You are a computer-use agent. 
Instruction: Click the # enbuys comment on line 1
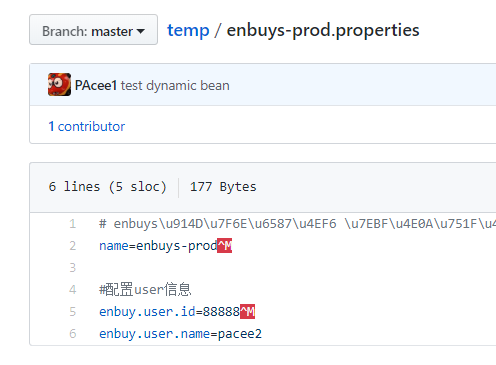tap(297, 224)
